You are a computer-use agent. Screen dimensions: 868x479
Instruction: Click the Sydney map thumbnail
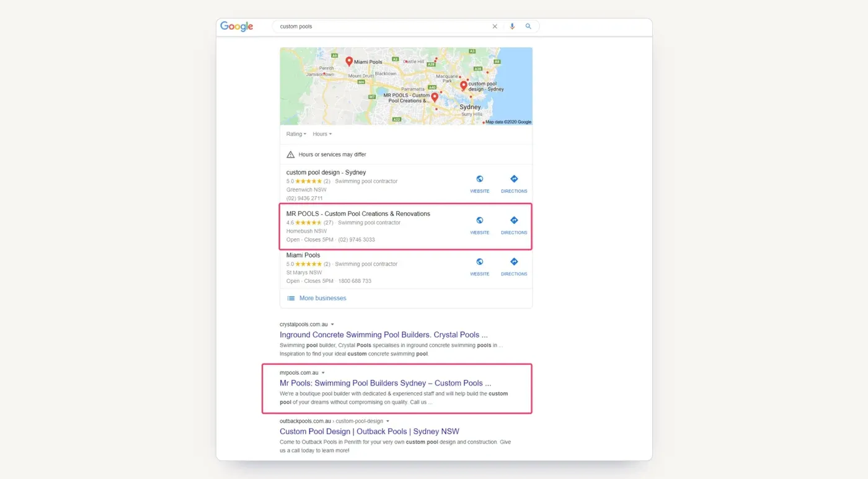[406, 86]
